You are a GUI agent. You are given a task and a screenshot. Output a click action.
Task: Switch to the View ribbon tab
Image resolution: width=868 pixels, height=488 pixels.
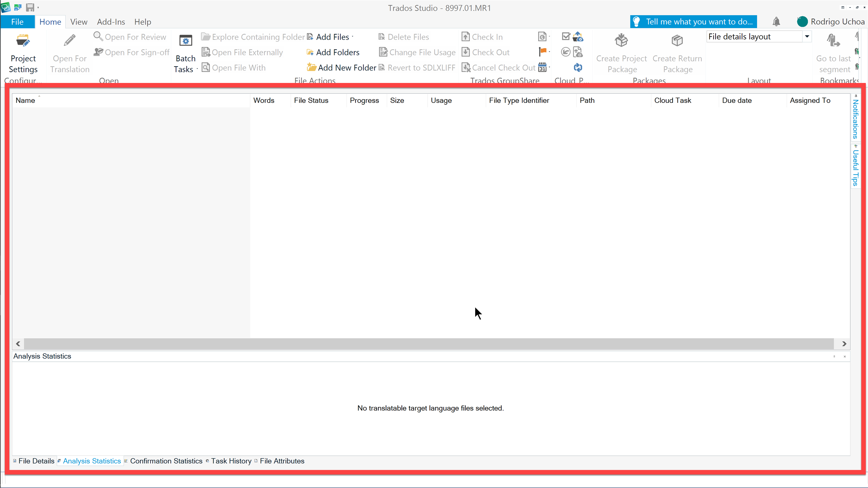point(79,22)
